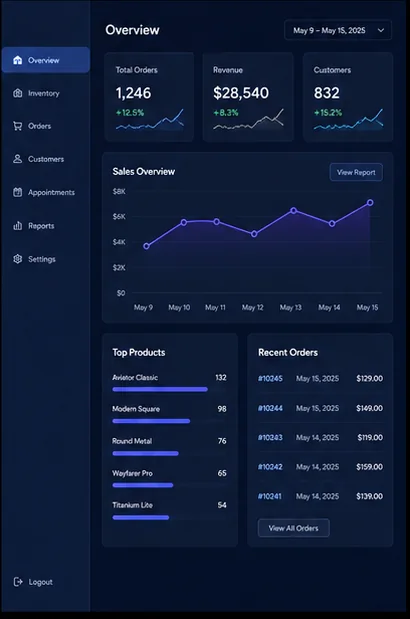Open the Settings sidebar label
410x619 pixels.
pyautogui.click(x=42, y=259)
